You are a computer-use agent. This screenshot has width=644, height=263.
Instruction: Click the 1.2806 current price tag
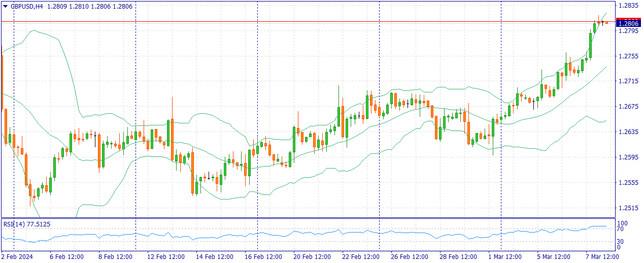(629, 23)
